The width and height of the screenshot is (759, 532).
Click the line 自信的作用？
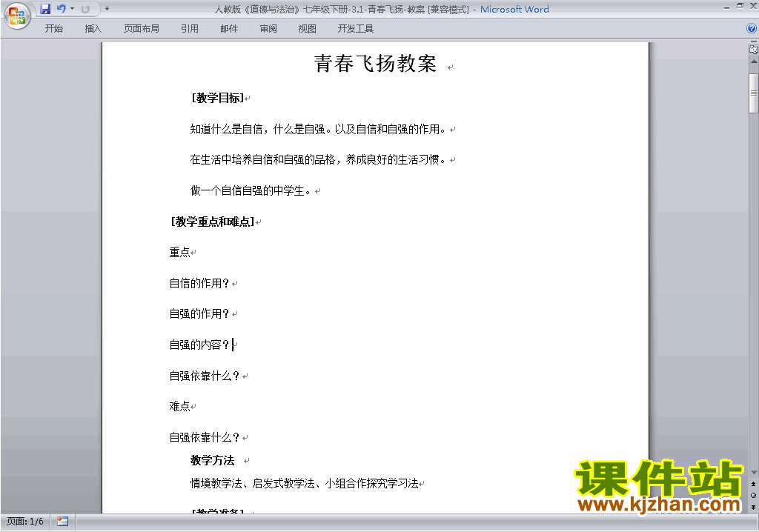point(199,283)
